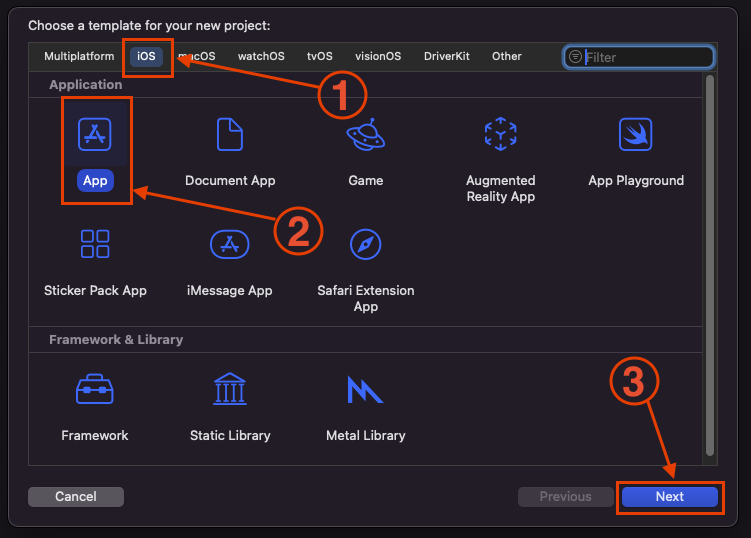The image size is (751, 538).
Task: Click the filter icon in the search field
Action: [x=575, y=57]
